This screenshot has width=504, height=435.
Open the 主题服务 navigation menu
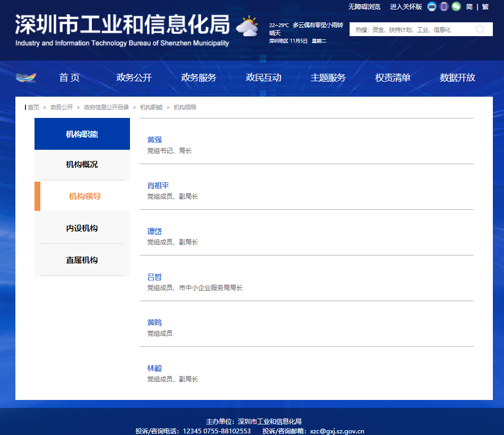click(328, 78)
